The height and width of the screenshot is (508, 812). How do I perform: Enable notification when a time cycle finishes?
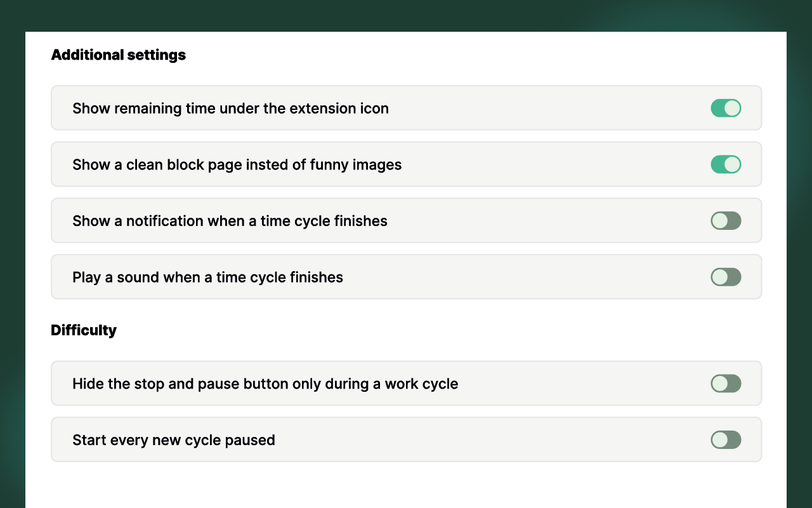(x=726, y=221)
